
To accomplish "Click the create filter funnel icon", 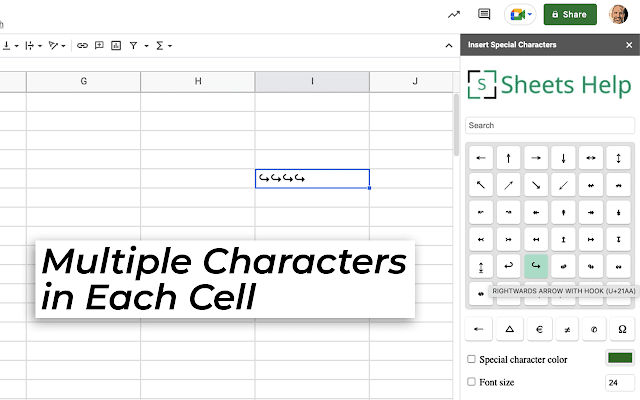I will click(133, 46).
